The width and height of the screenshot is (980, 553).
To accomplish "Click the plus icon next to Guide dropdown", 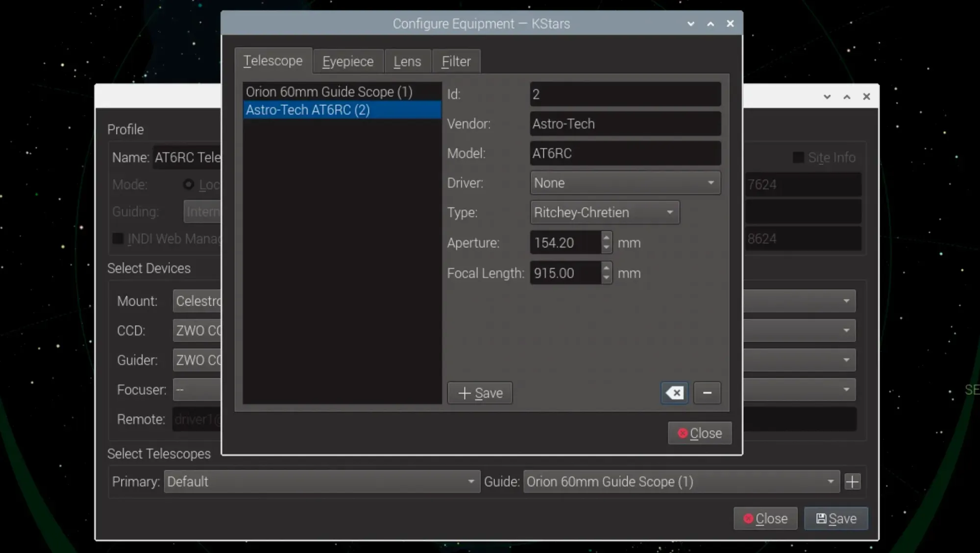I will 852,481.
